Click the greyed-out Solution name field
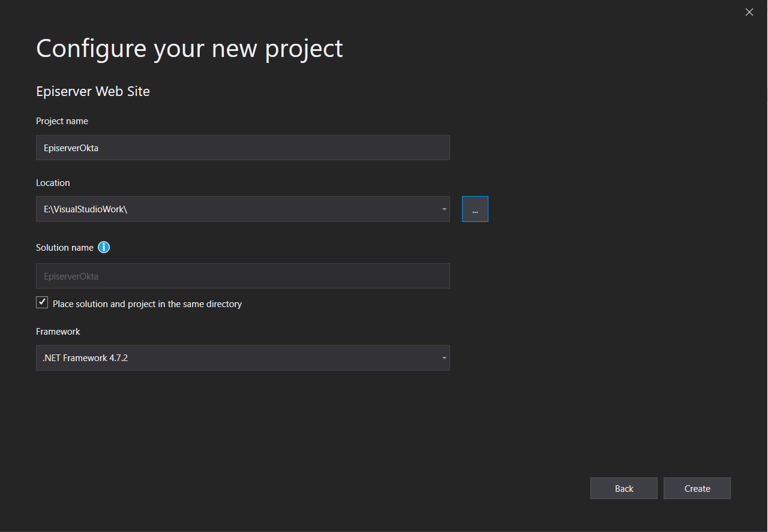This screenshot has width=768, height=532. (x=242, y=276)
